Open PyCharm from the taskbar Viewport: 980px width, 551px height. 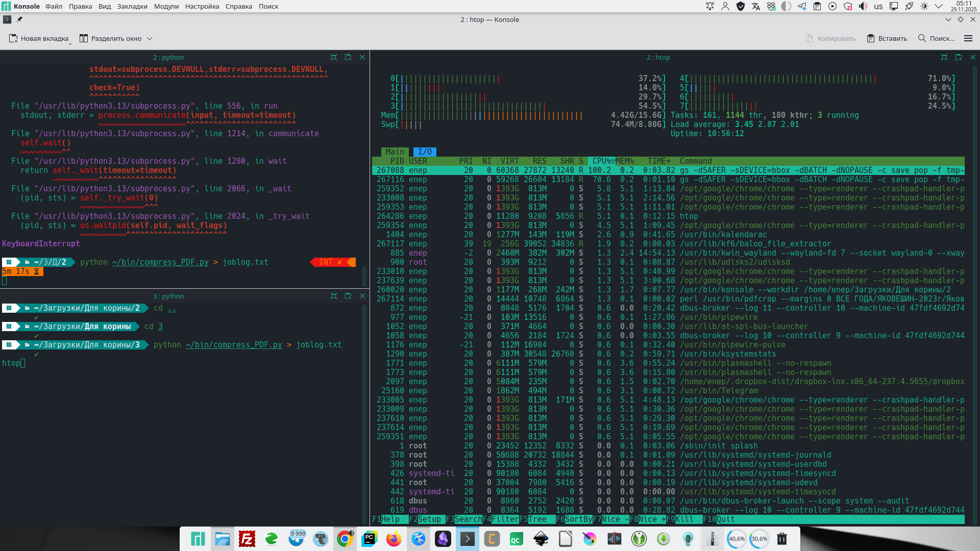[370, 539]
